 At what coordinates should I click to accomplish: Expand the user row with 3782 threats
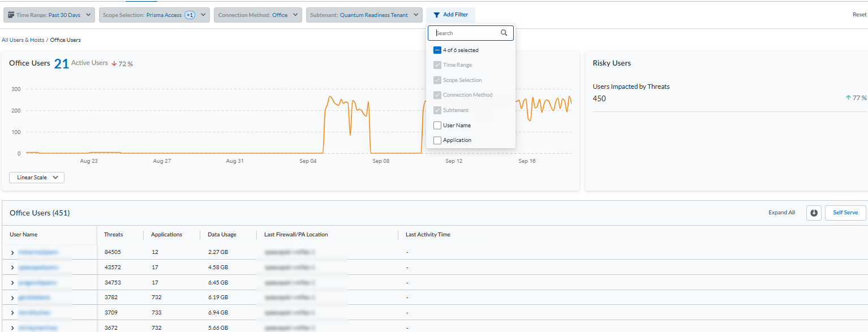[x=12, y=297]
